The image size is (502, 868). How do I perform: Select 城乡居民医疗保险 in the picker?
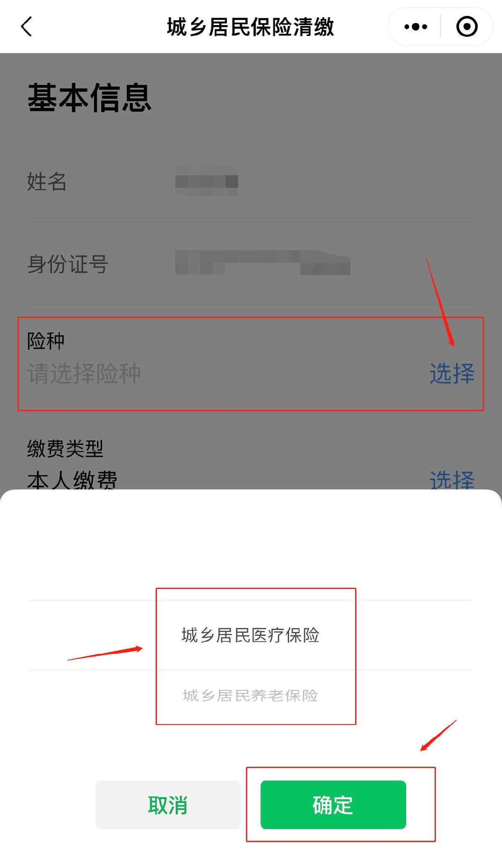tap(251, 635)
